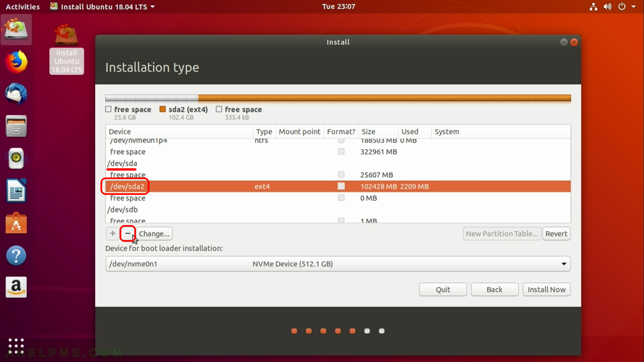Screen dimensions: 644x362
Task: Click the Quit button
Action: coord(443,289)
